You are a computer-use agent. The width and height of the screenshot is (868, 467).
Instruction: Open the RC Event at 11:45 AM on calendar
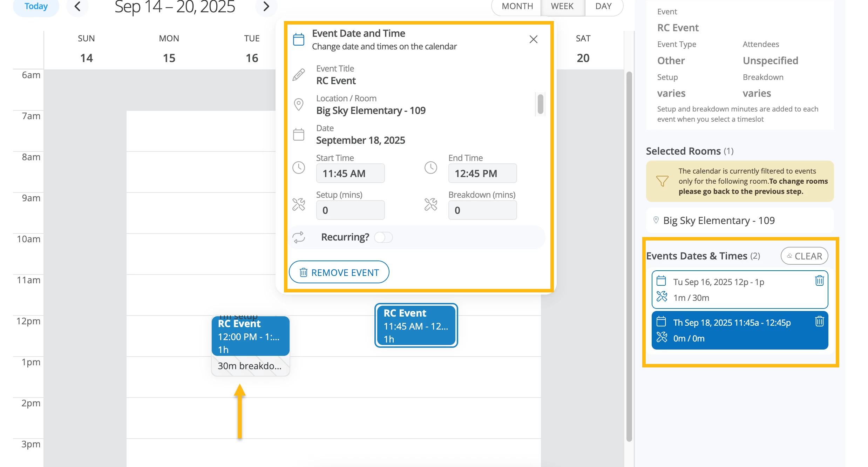coord(416,325)
